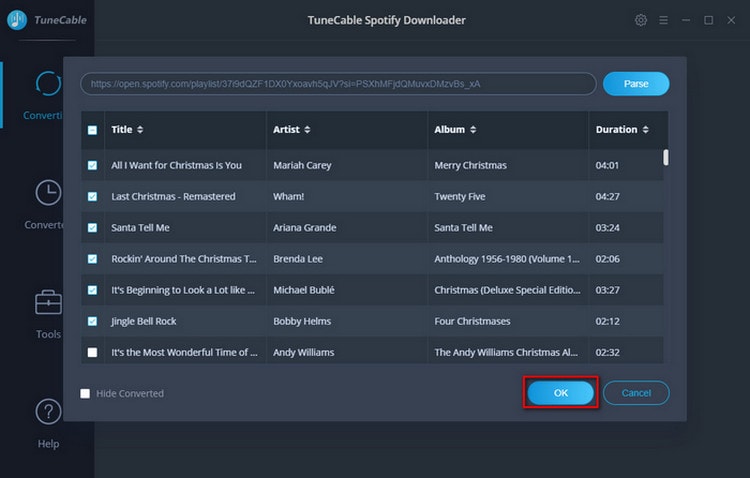Click the 02:32 duration value
The image size is (750, 478).
pyautogui.click(x=607, y=352)
